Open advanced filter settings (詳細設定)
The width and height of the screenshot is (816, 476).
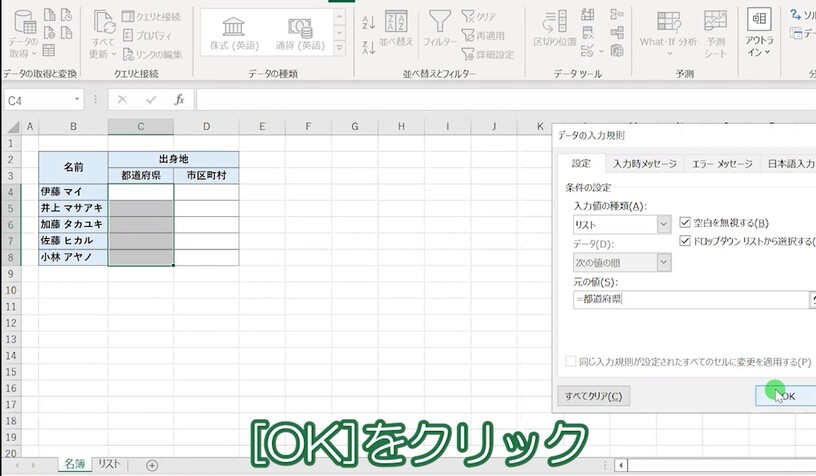pyautogui.click(x=488, y=54)
